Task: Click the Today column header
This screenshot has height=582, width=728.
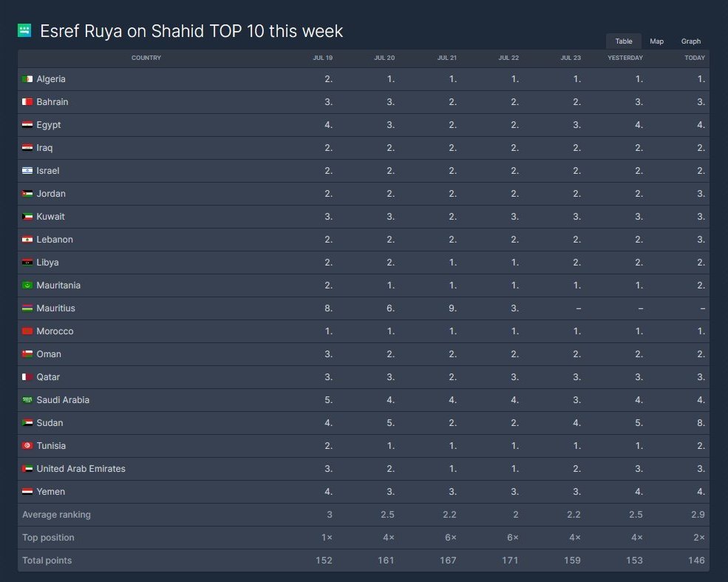Action: (694, 58)
